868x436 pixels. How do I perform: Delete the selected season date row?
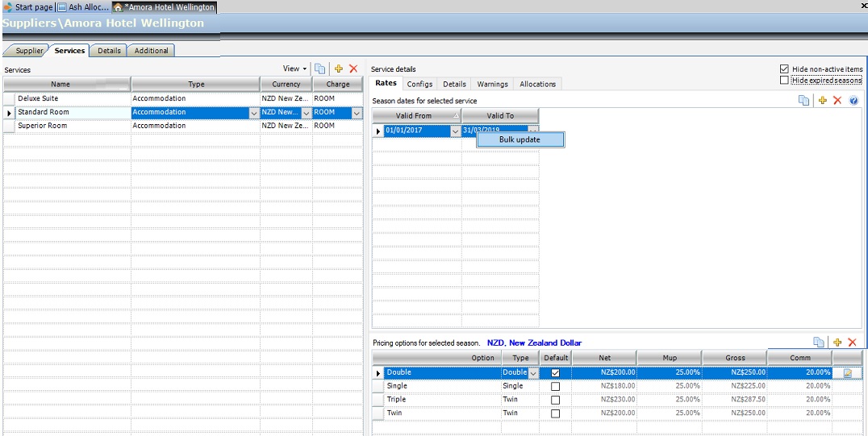pyautogui.click(x=837, y=101)
